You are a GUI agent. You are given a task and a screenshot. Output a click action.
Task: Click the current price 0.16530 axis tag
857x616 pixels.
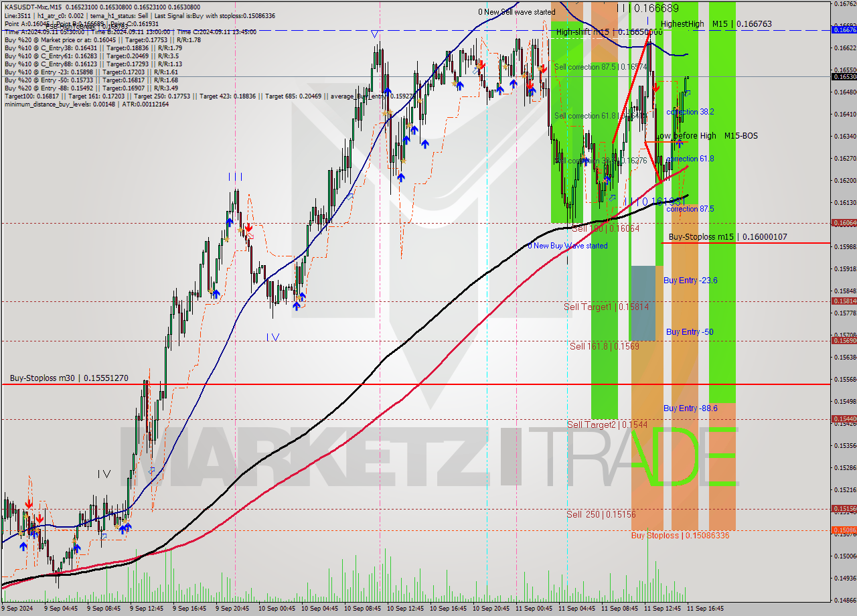[x=844, y=76]
